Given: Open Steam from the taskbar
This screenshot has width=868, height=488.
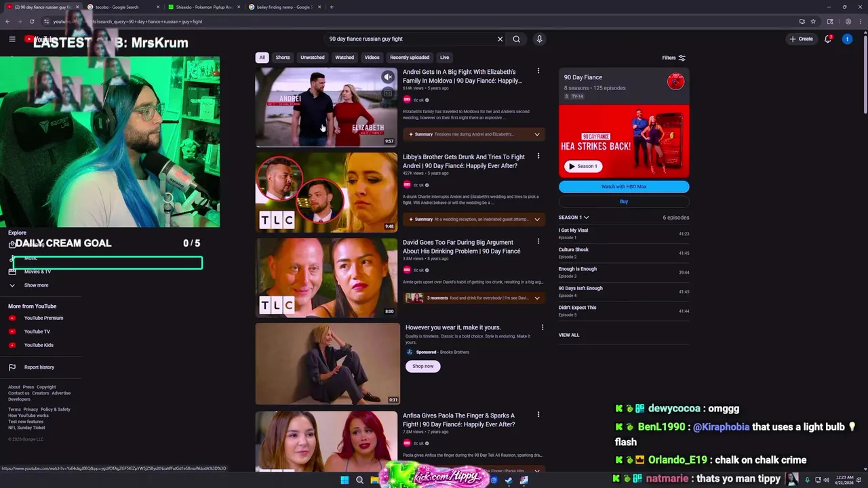Looking at the screenshot, I should pos(509,480).
